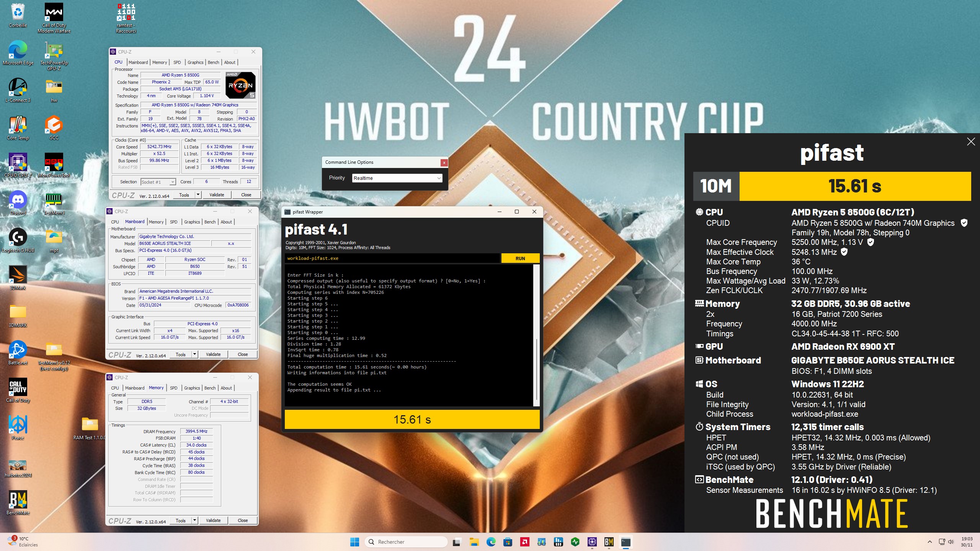The height and width of the screenshot is (551, 980).
Task: Open the Call of Duty desktop shortcut
Action: click(18, 390)
